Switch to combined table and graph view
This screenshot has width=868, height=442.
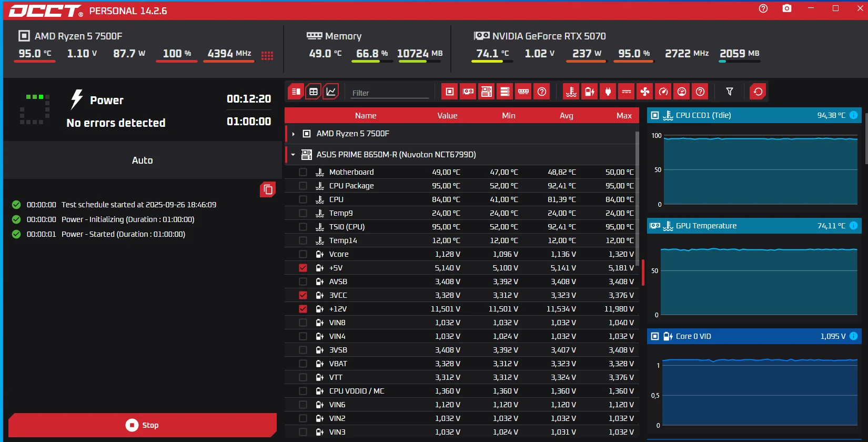click(296, 92)
